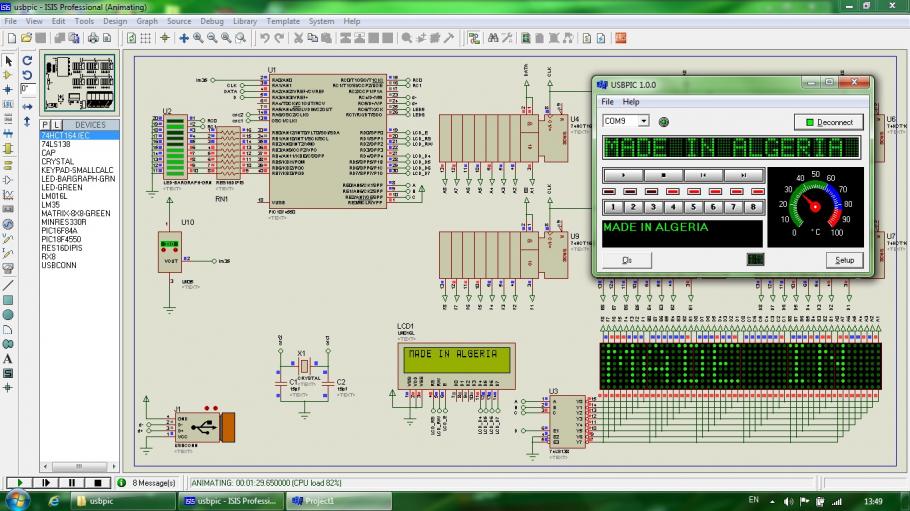
Task: Toggle the grid display icon
Action: 146,38
